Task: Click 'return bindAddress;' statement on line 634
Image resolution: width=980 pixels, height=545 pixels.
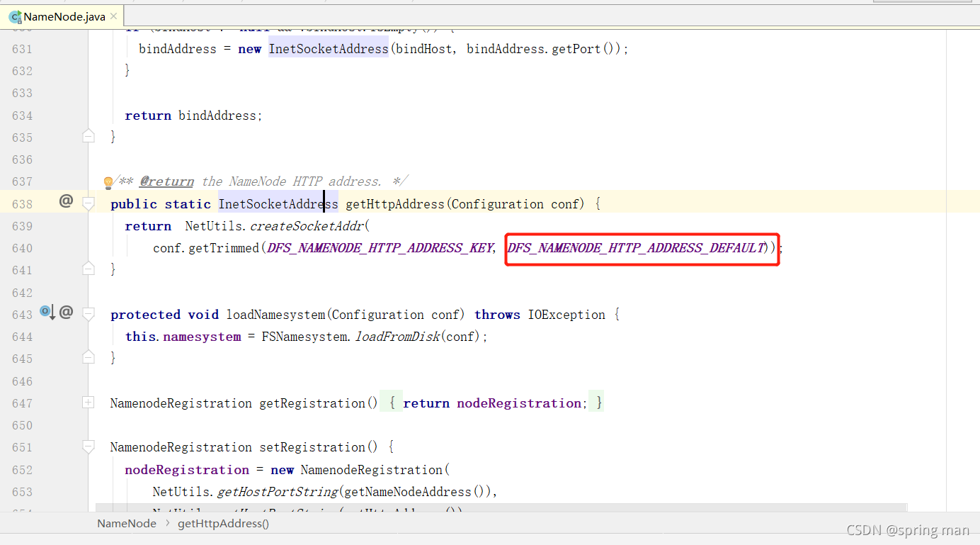Action: pyautogui.click(x=193, y=116)
